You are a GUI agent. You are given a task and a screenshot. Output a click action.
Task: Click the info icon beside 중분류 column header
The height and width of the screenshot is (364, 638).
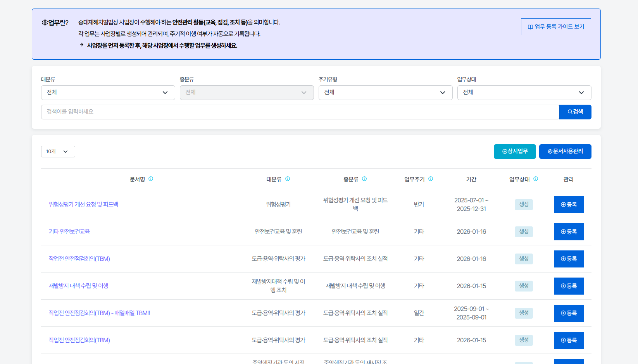point(364,179)
